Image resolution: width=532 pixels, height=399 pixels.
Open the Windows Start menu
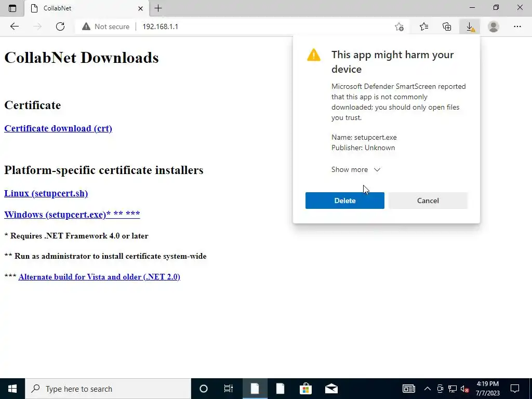(12, 389)
